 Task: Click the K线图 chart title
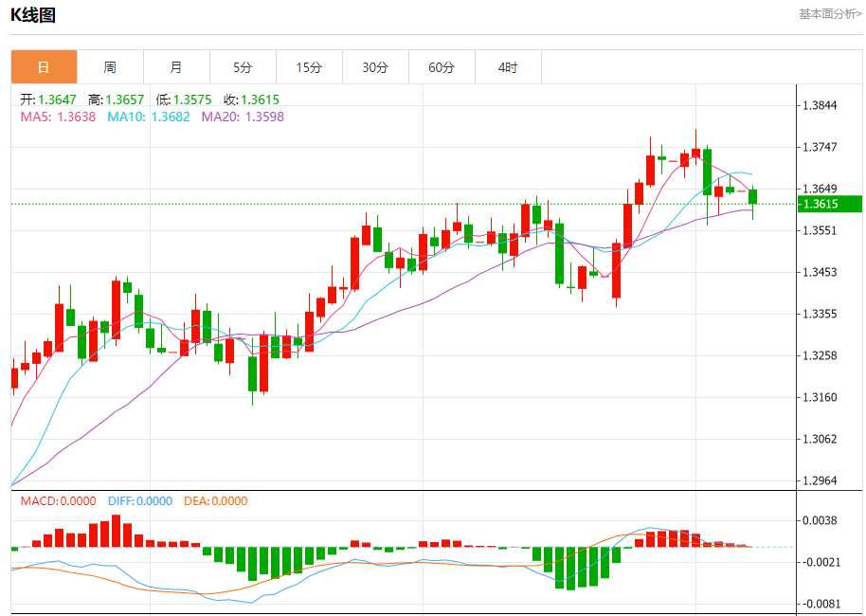[33, 15]
